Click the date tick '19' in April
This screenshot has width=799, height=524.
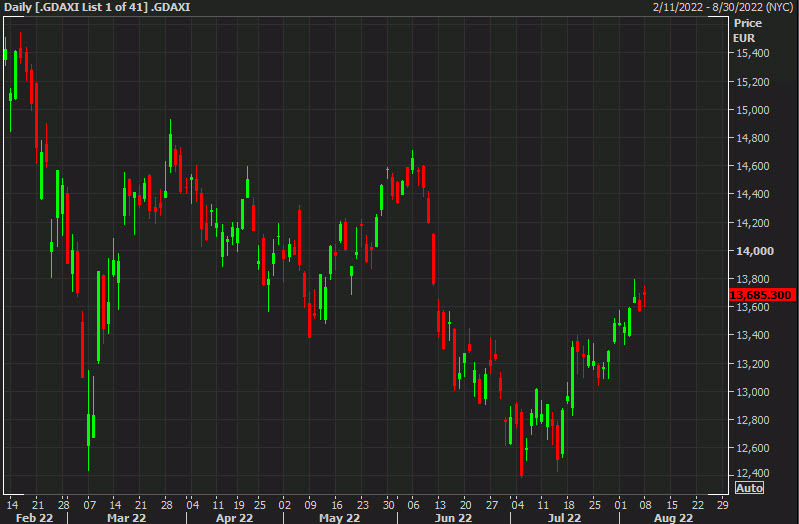[239, 505]
